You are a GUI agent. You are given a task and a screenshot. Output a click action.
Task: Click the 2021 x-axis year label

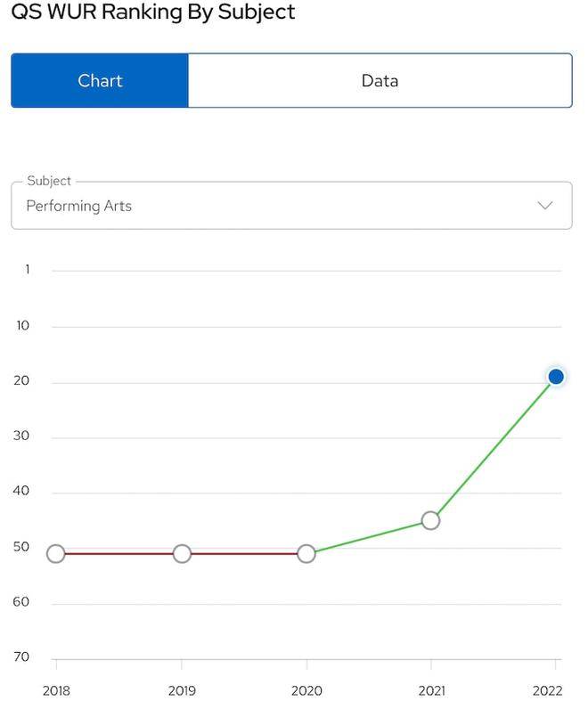pyautogui.click(x=431, y=690)
